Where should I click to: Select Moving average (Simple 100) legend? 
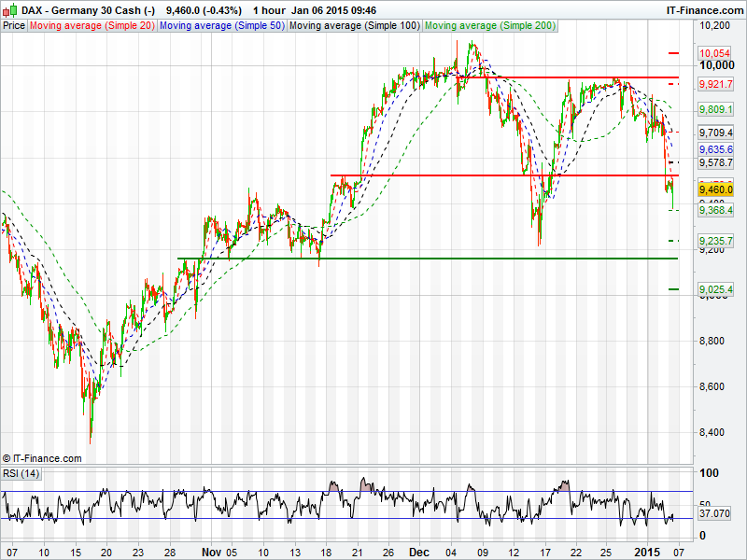coord(355,26)
